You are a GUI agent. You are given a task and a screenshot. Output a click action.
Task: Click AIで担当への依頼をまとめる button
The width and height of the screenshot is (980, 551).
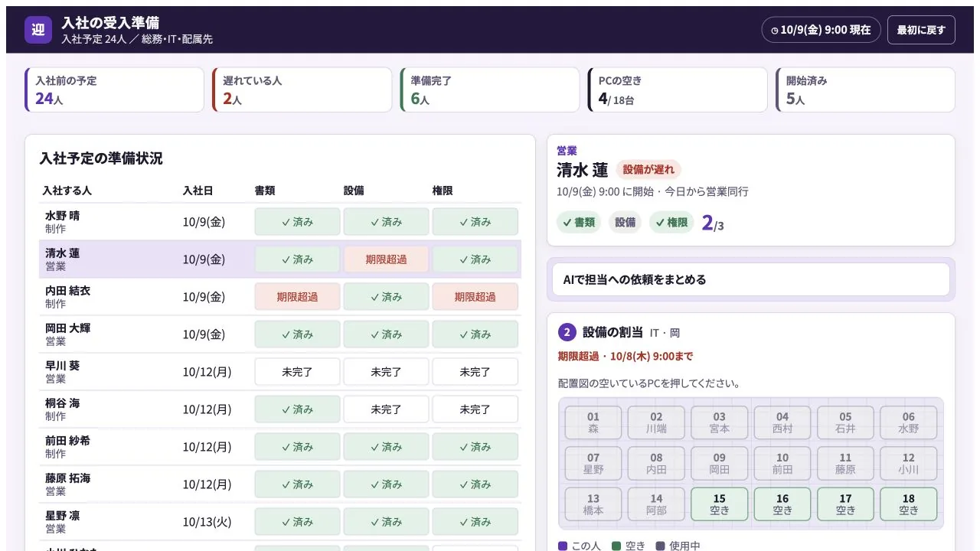[751, 279]
